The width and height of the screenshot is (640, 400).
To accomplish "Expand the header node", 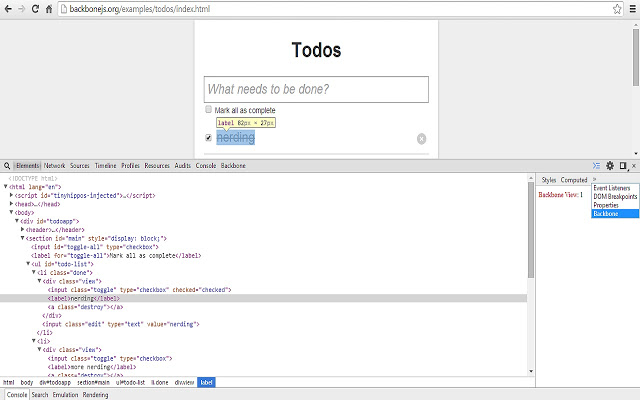I will click(x=22, y=229).
